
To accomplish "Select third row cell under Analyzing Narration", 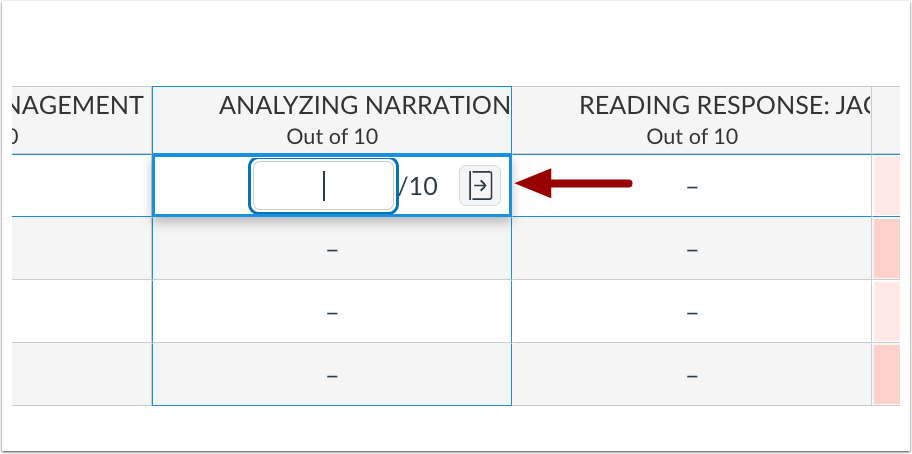I will tap(332, 312).
